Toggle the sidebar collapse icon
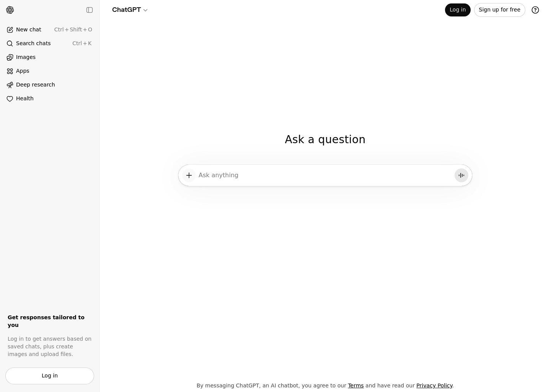 click(90, 10)
